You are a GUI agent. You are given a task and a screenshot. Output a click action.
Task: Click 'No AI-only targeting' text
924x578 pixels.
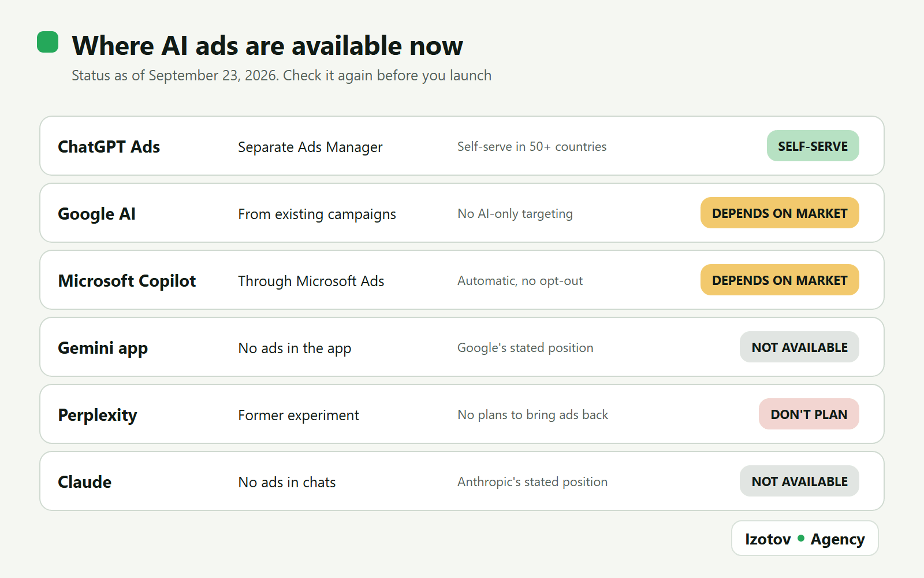click(x=515, y=214)
